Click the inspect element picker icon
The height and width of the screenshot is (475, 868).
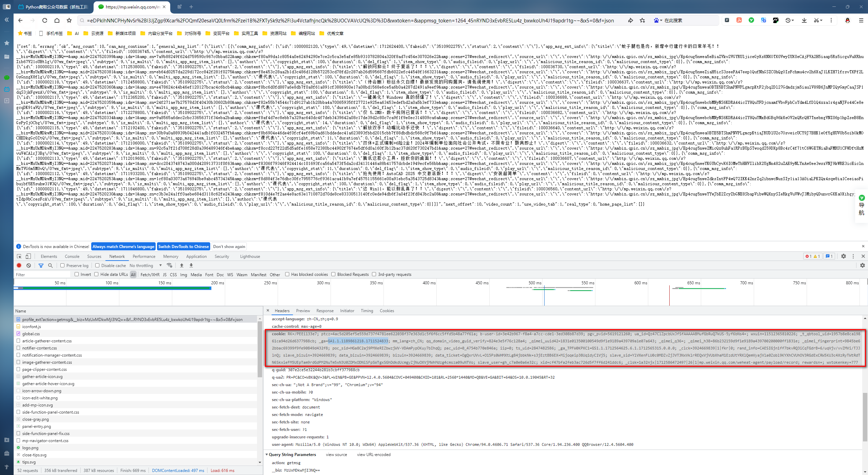click(x=19, y=256)
